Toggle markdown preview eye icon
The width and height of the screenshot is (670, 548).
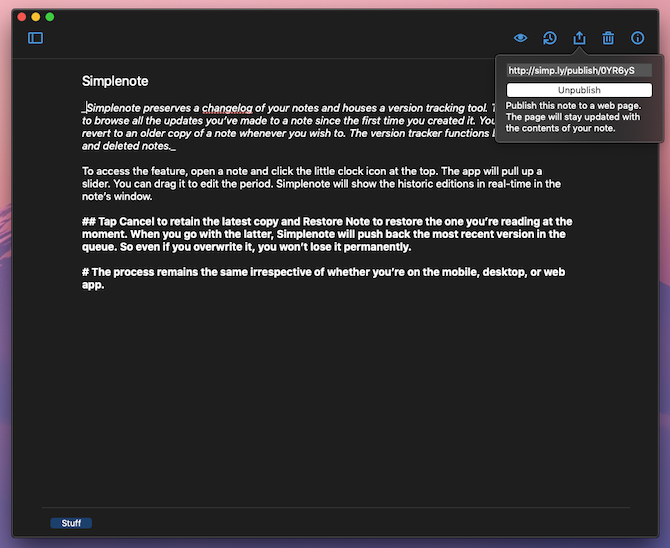pos(520,38)
